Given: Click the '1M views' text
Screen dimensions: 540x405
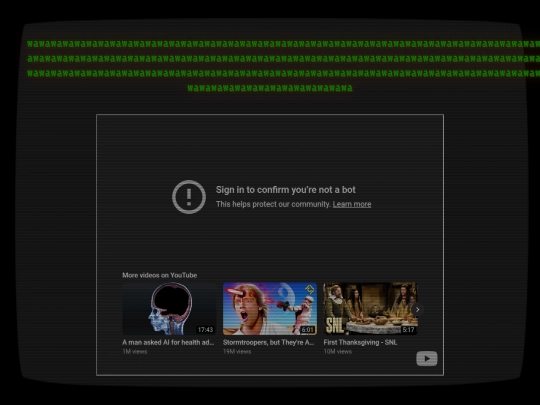Looking at the screenshot, I should pyautogui.click(x=135, y=352).
